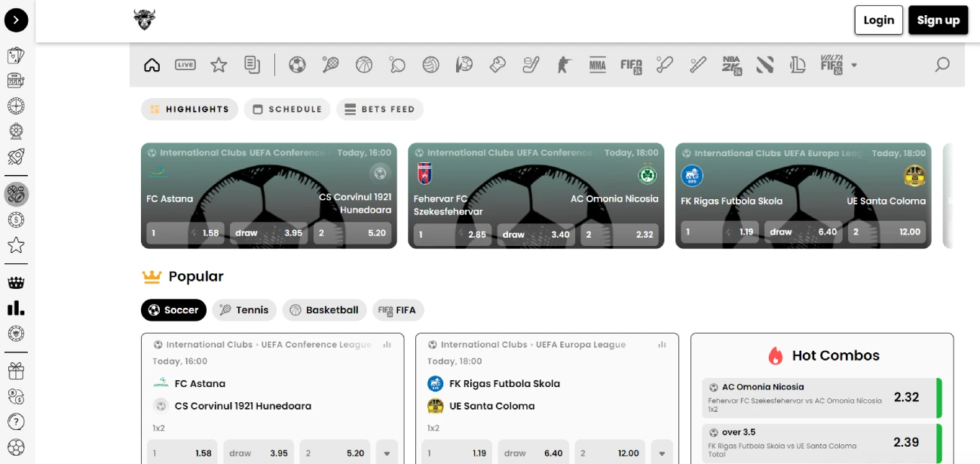Viewport: 980px width, 464px height.
Task: Expand more markets for FC Astana match
Action: coord(387,453)
